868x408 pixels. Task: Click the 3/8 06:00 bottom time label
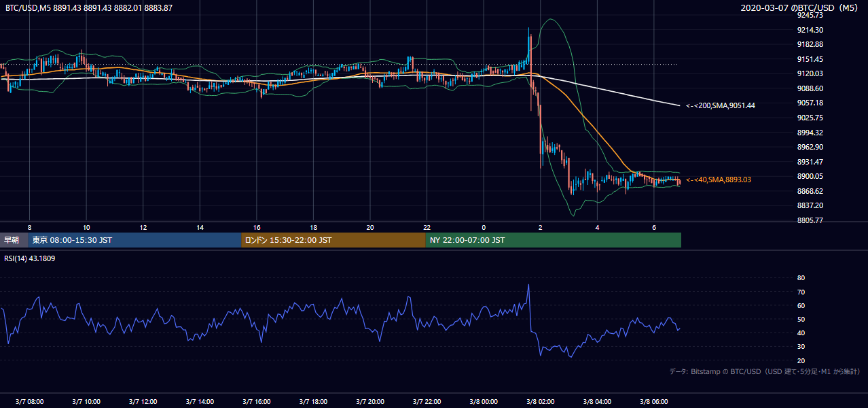[x=654, y=402]
